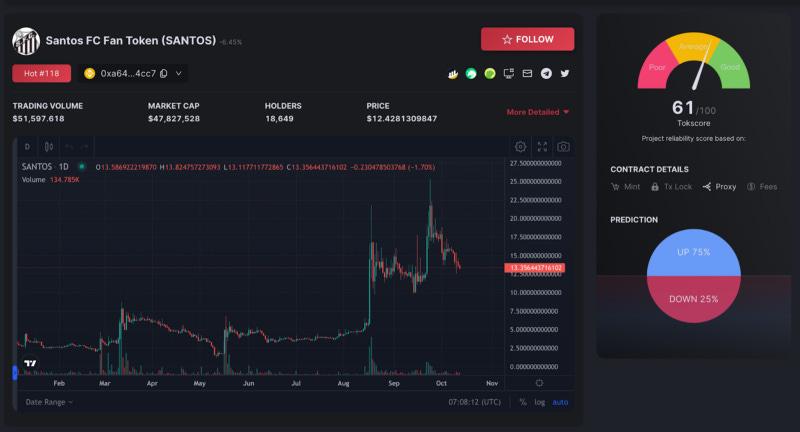Click the Santos FC Fan Token (SANTOS) title
The height and width of the screenshot is (432, 800).
coord(131,41)
